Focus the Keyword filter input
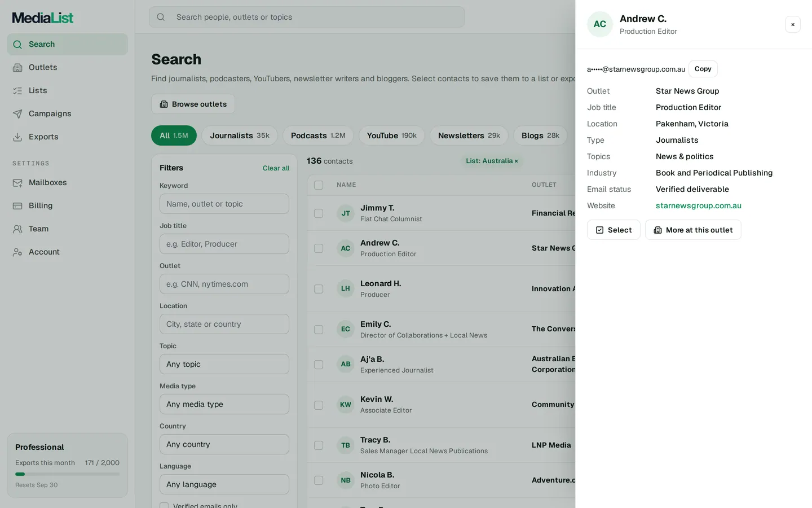This screenshot has width=812, height=508. coord(224,204)
